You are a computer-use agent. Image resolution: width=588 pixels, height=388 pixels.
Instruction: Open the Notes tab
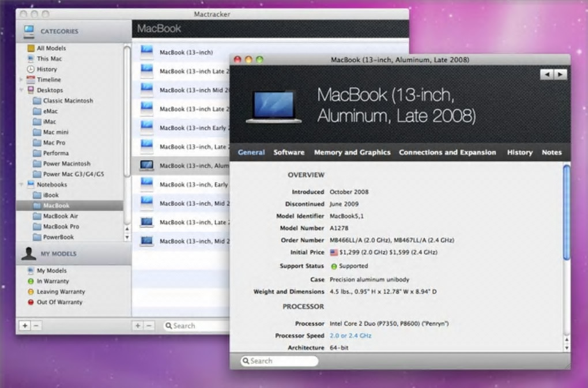pos(552,152)
